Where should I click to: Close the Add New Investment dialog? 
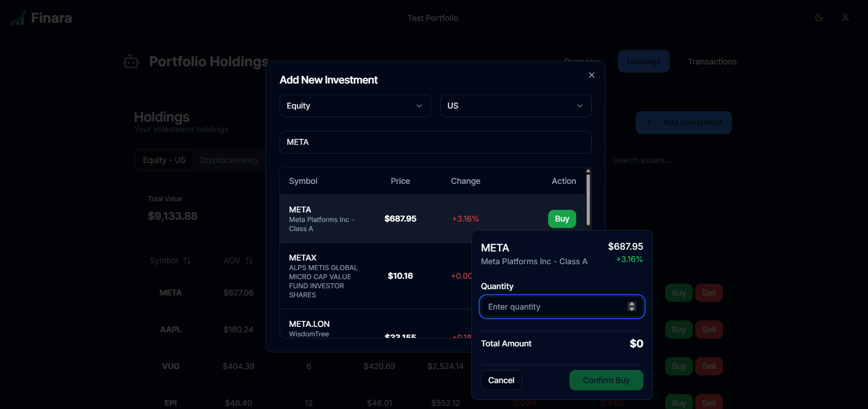click(x=592, y=75)
